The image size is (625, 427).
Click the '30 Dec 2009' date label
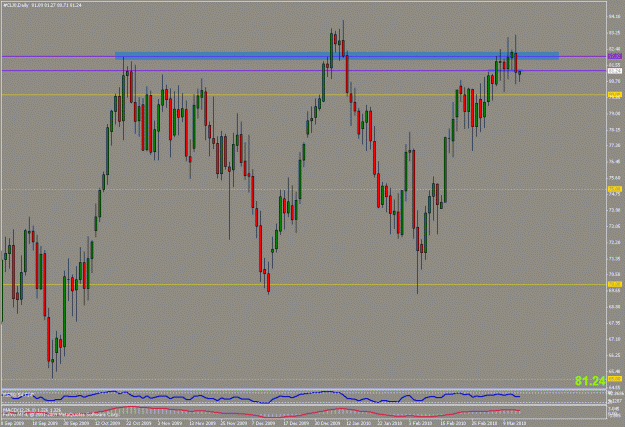click(x=328, y=423)
